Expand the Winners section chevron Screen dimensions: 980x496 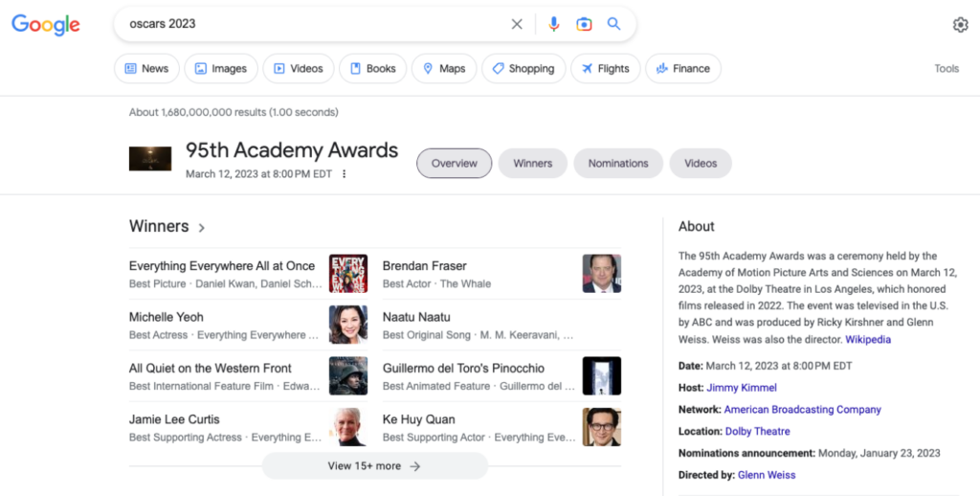(202, 228)
